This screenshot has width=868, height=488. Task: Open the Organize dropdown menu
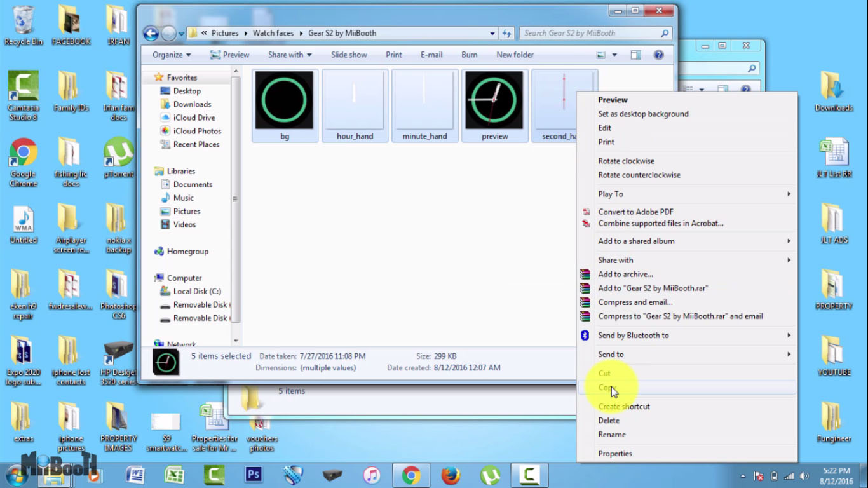pos(171,55)
